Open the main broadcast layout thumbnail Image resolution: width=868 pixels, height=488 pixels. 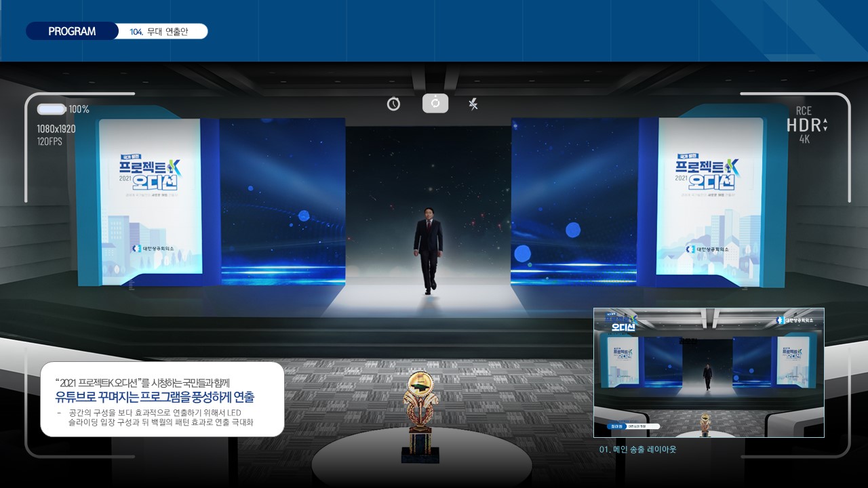pyautogui.click(x=709, y=373)
